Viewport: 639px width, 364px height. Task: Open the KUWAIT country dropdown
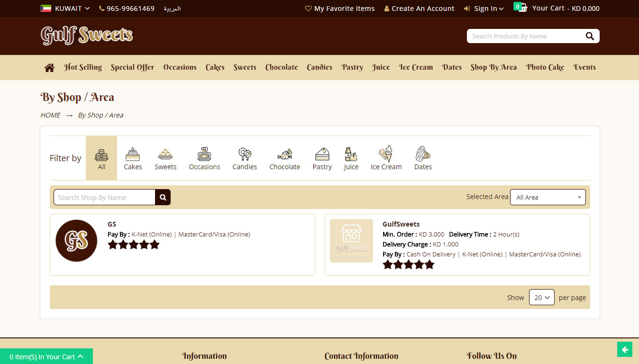pyautogui.click(x=65, y=9)
